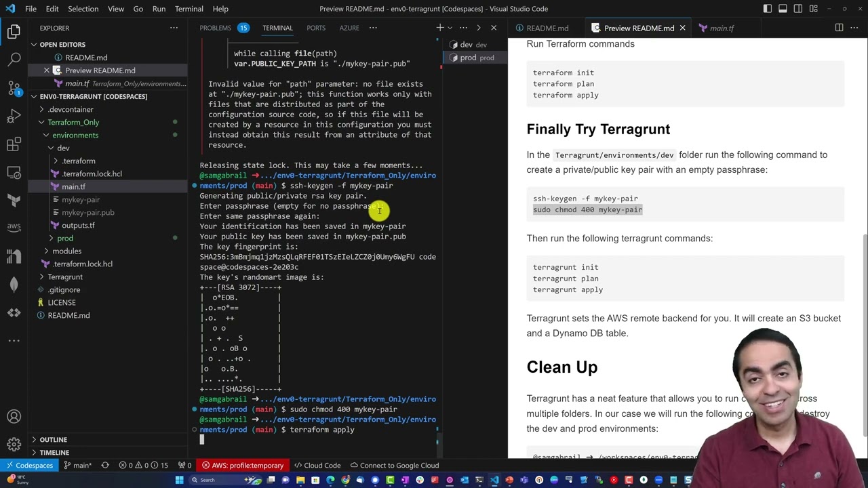The width and height of the screenshot is (868, 488).
Task: Open main.tf in the explorer tree
Action: click(73, 186)
